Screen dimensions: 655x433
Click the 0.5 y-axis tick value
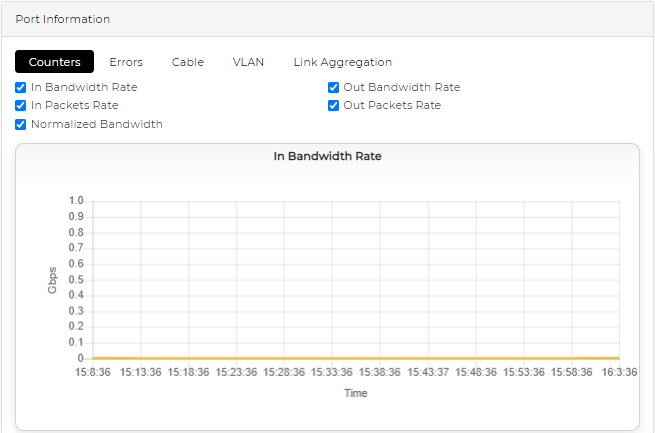click(76, 279)
